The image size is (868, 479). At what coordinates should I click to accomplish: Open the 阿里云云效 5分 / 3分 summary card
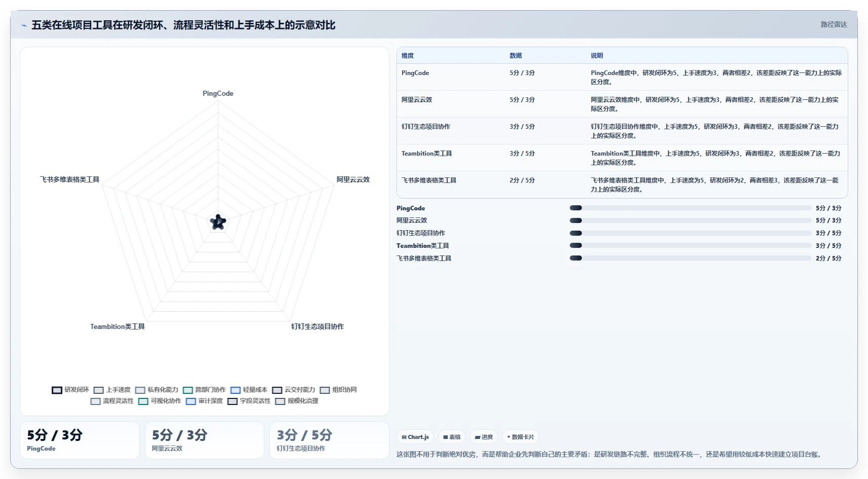coord(205,440)
